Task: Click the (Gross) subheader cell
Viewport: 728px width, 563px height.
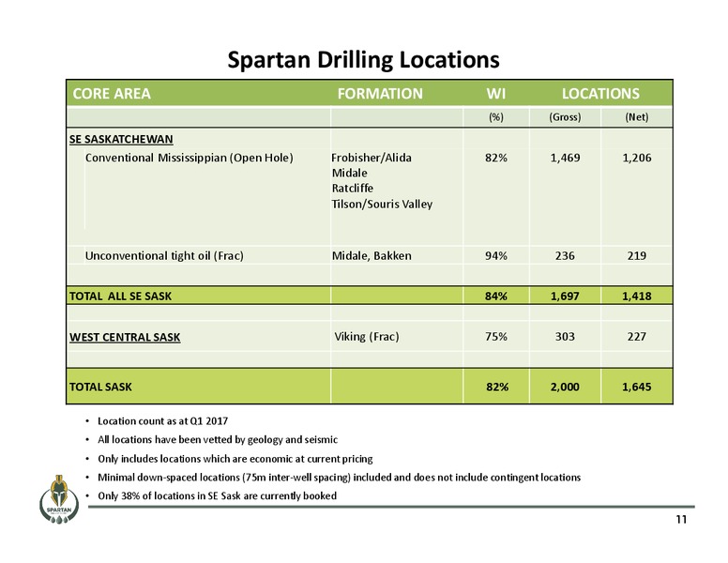Action: coord(565,117)
